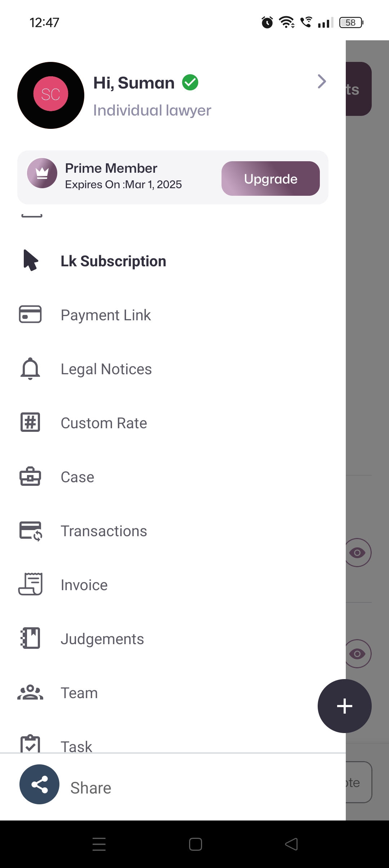The image size is (389, 868).
Task: Tap the Prime Member crown badge
Action: 42,173
